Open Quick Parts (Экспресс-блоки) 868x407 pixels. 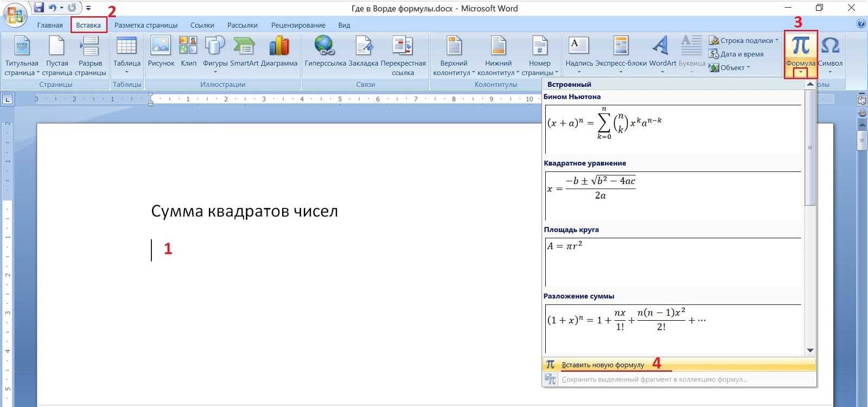pos(621,55)
